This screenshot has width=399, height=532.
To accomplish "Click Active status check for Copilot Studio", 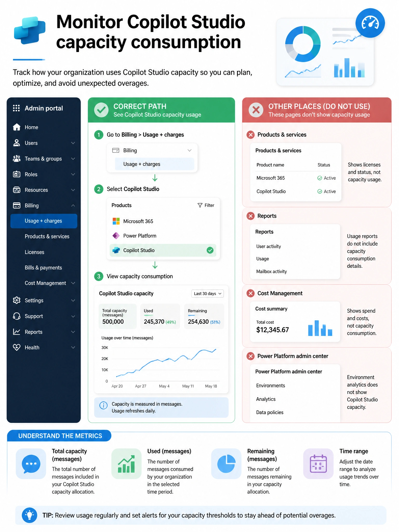I will (x=320, y=191).
